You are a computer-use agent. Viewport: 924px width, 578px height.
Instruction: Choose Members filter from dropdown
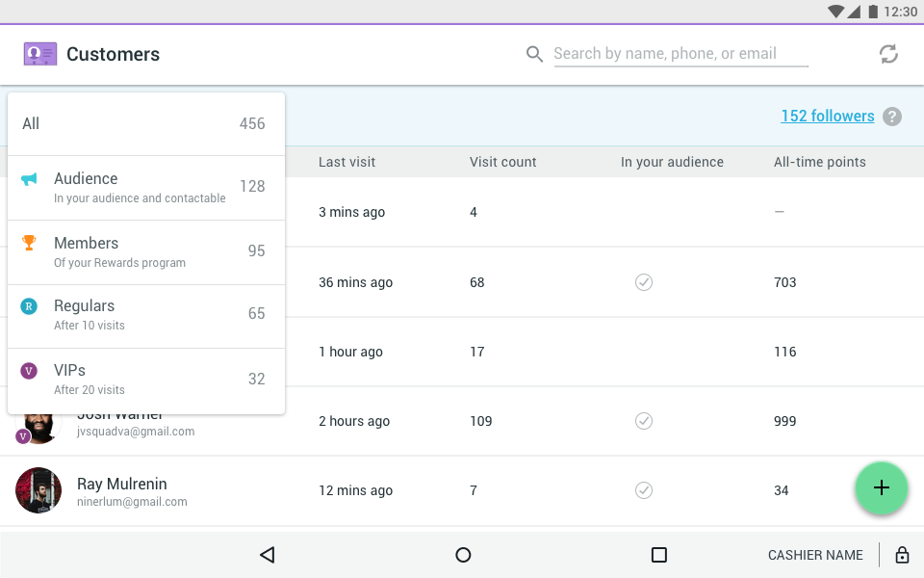tap(145, 251)
